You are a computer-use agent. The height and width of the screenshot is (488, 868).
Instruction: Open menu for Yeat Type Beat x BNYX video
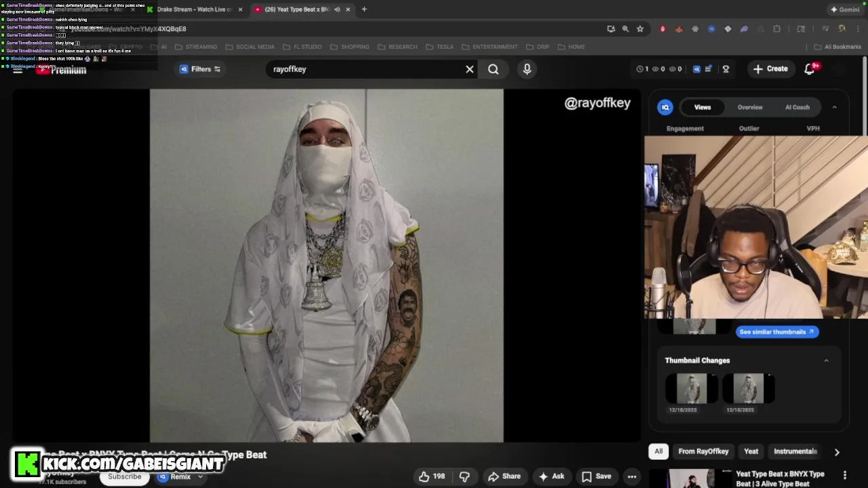(x=845, y=475)
